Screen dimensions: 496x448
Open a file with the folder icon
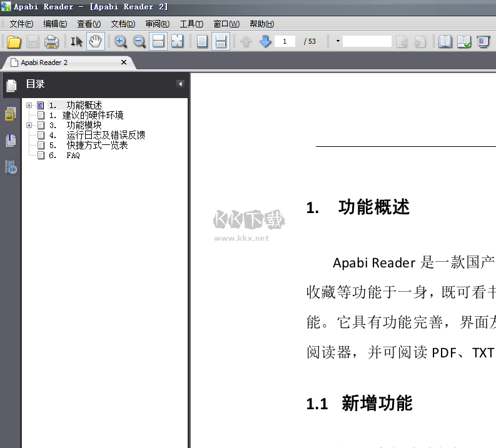tap(14, 42)
